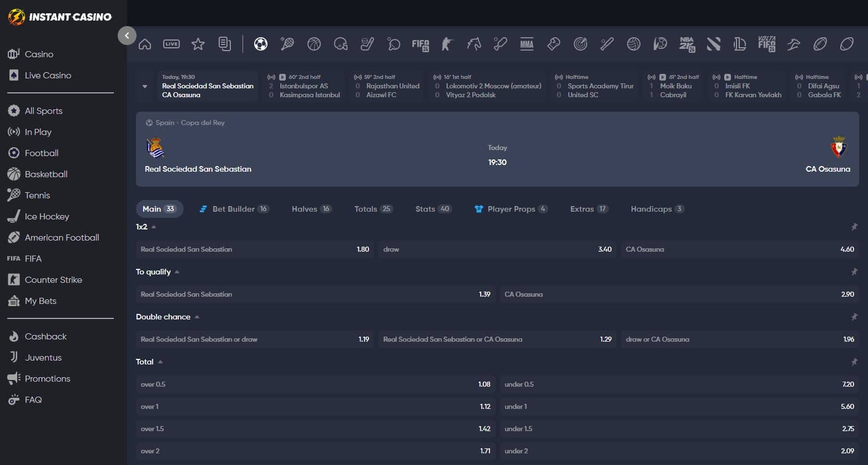Select the boxing glove icon
The image size is (868, 465).
tap(554, 44)
